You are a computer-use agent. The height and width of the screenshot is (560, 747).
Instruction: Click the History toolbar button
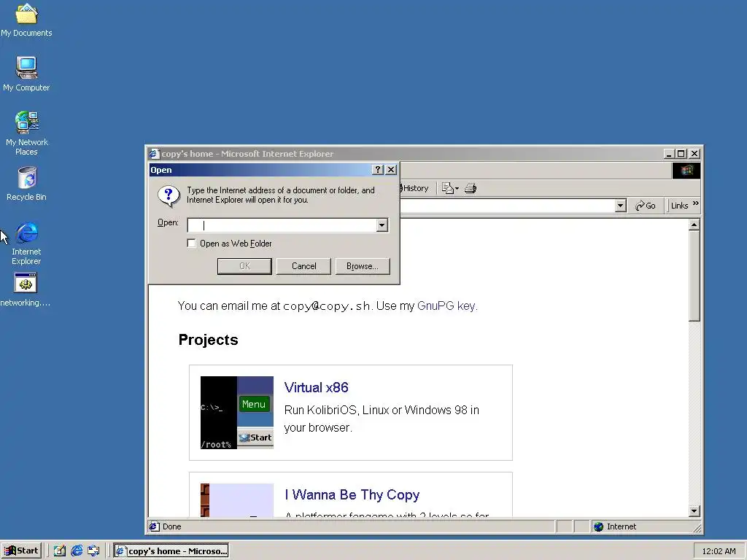click(415, 188)
